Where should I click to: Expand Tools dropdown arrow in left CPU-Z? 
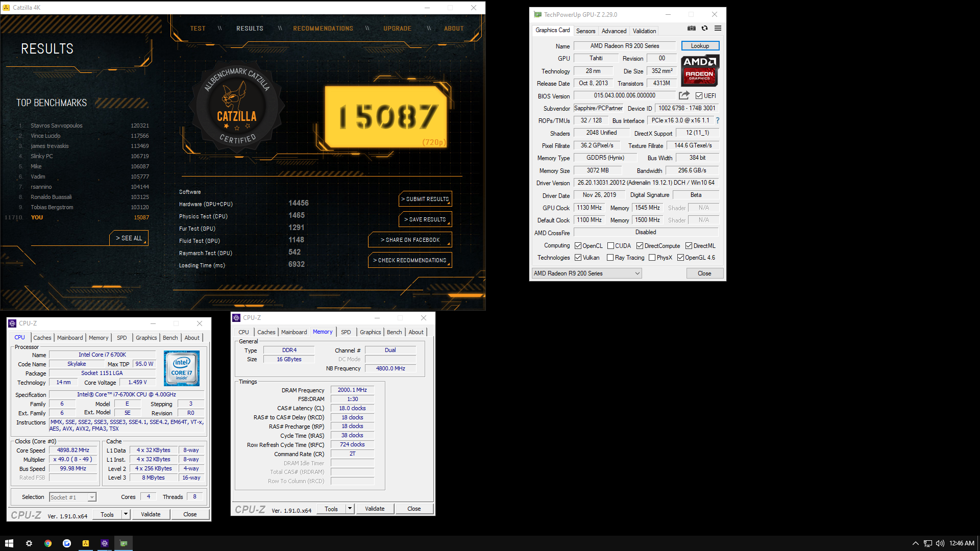pos(125,514)
